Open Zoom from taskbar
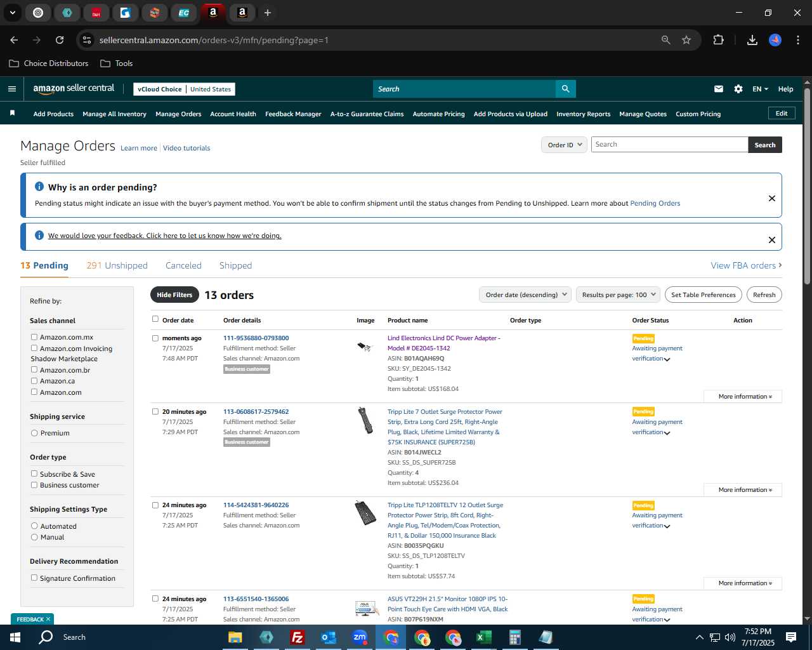The width and height of the screenshot is (812, 650). coord(360,637)
